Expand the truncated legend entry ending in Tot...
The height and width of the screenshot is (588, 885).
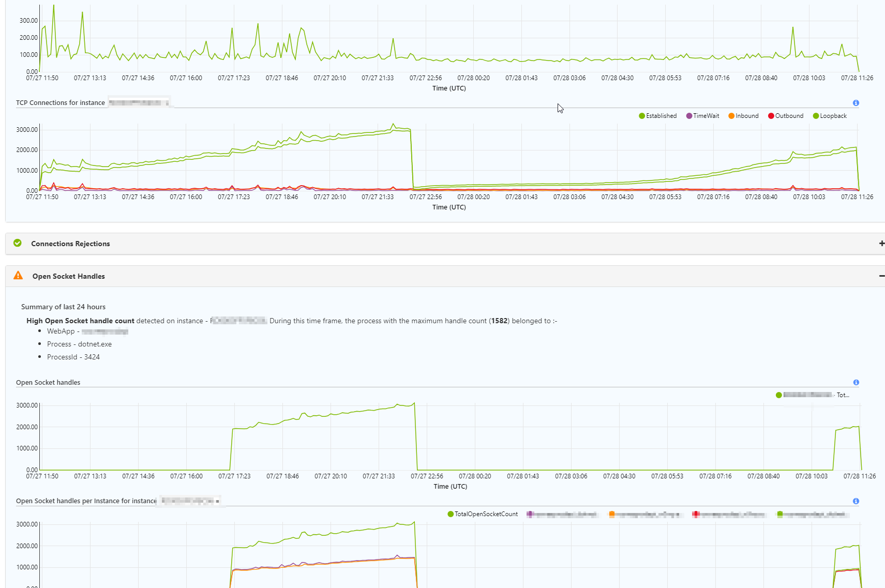pyautogui.click(x=842, y=395)
